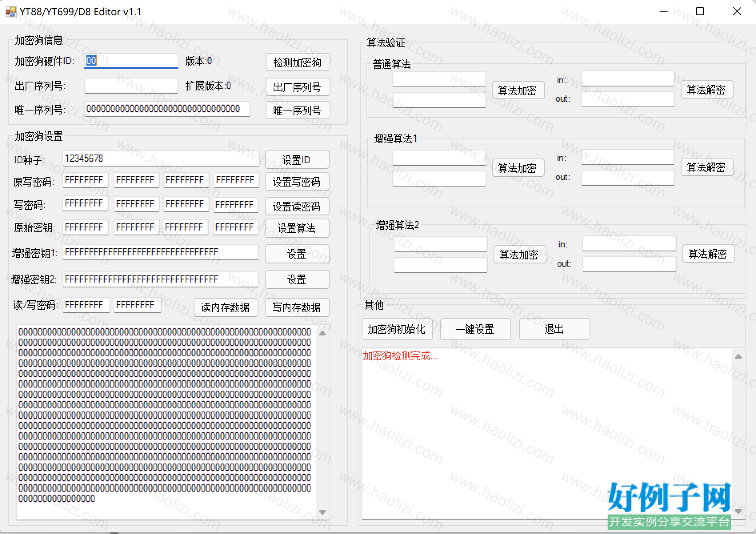The image size is (756, 534).
Task: Click the 设置写密码 button
Action: click(x=297, y=182)
